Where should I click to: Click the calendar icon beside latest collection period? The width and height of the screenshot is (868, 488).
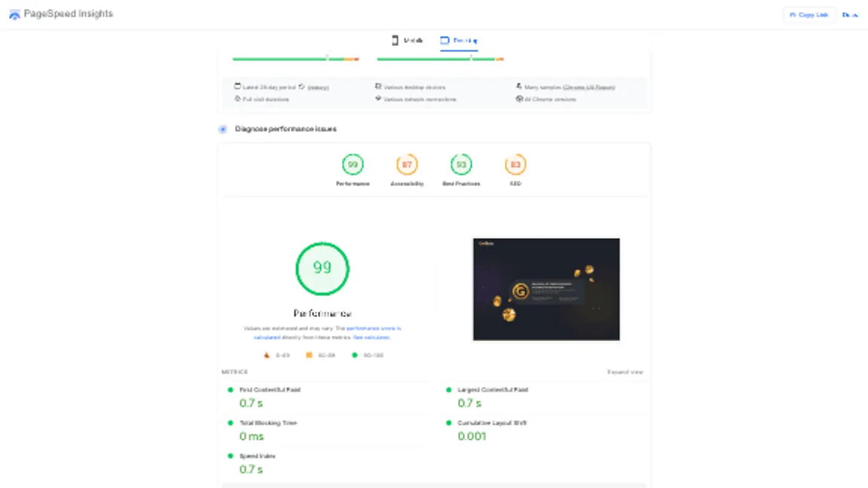click(x=237, y=87)
